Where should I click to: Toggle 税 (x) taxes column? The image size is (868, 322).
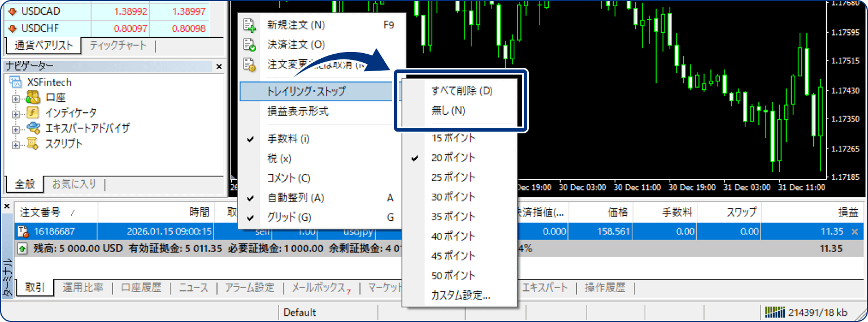tap(321, 159)
